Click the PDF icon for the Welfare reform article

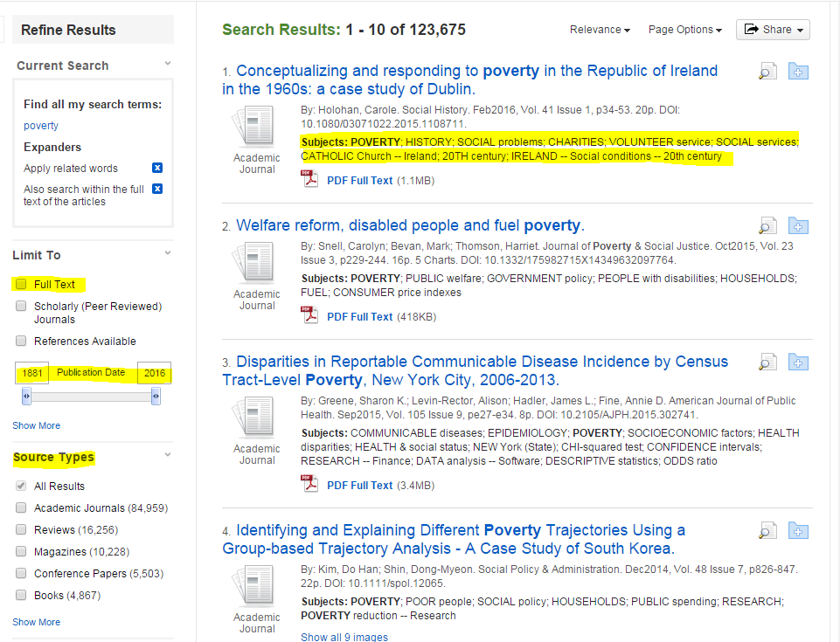click(309, 314)
